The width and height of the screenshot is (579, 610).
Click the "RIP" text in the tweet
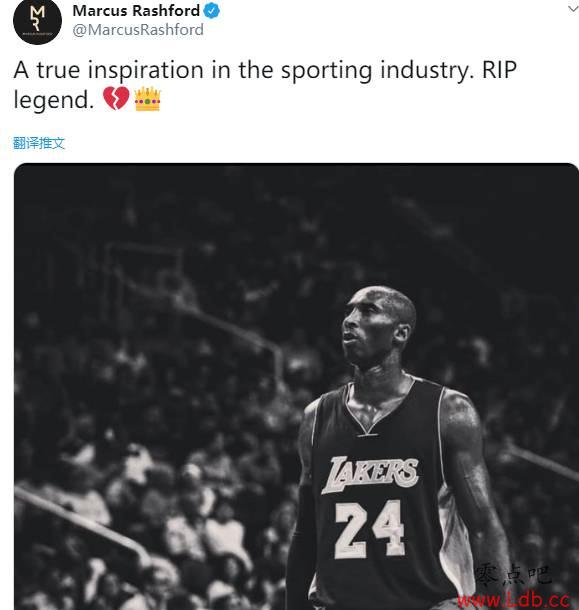(500, 70)
